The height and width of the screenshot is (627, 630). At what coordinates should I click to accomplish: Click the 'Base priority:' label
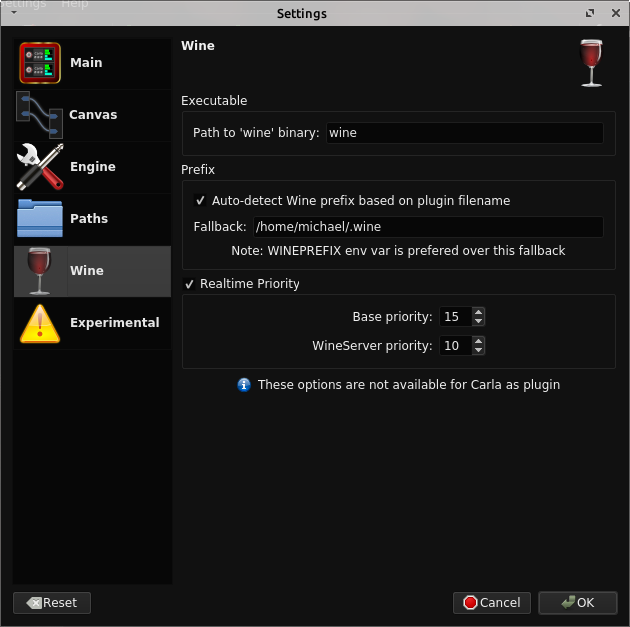click(393, 317)
